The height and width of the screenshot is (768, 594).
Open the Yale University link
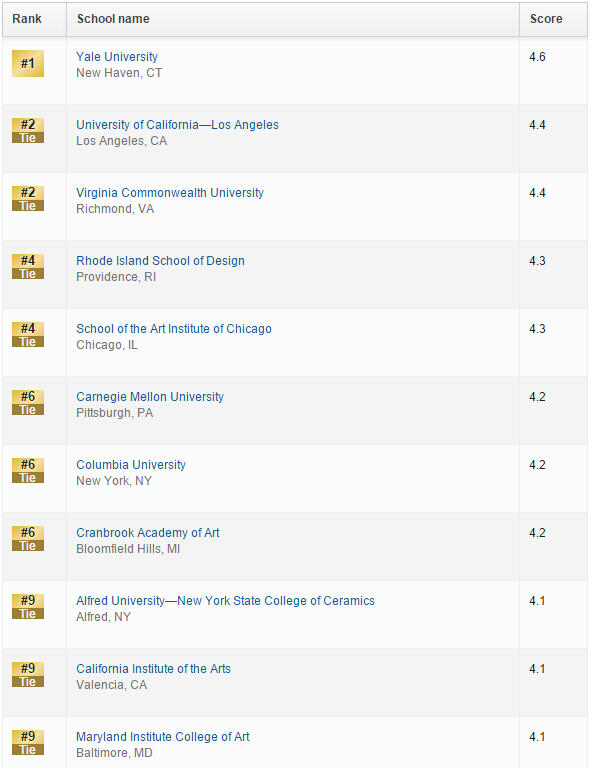click(117, 57)
